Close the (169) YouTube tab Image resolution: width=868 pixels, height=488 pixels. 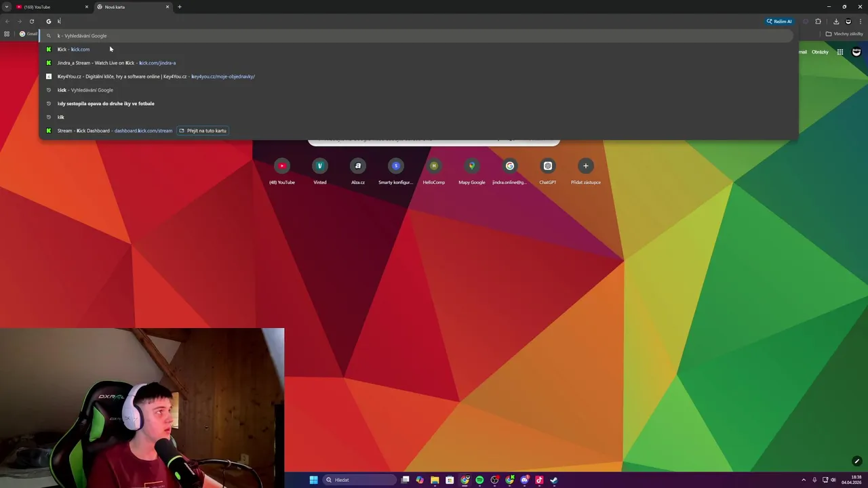pyautogui.click(x=86, y=7)
